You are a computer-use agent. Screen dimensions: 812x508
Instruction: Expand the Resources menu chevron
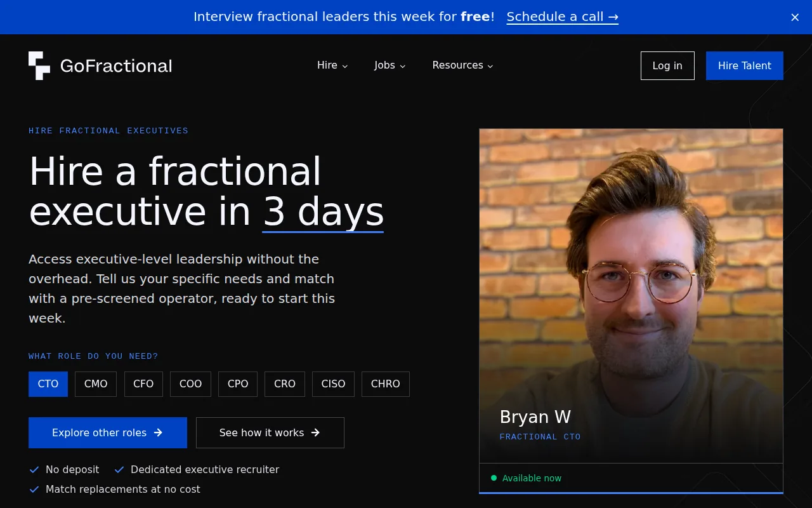tap(490, 66)
